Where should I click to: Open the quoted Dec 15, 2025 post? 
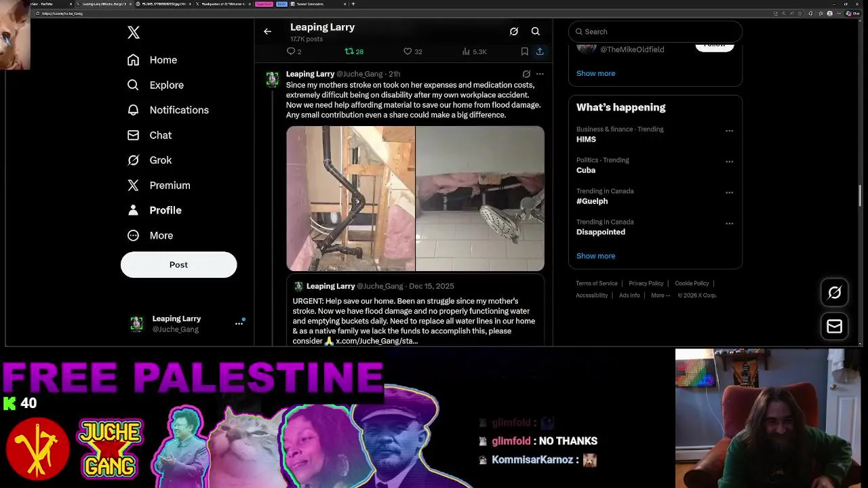(x=415, y=310)
